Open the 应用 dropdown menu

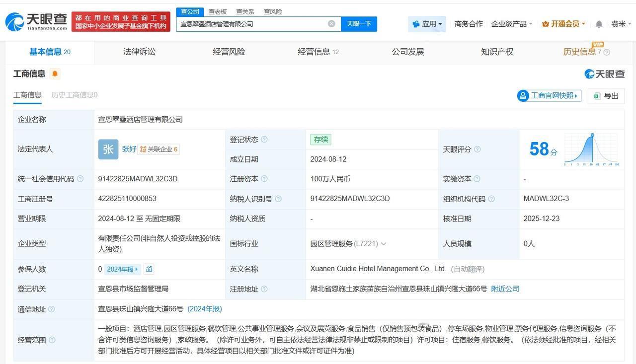click(427, 24)
